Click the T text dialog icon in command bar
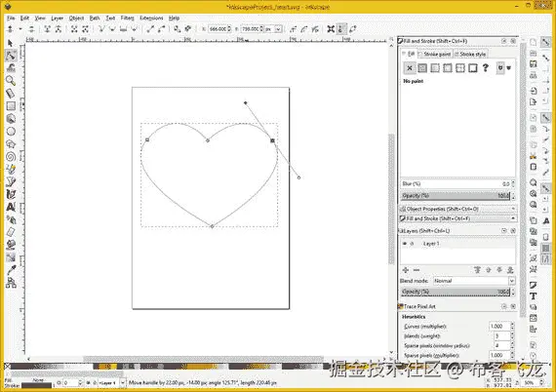This screenshot has height=392, width=556. point(533,296)
